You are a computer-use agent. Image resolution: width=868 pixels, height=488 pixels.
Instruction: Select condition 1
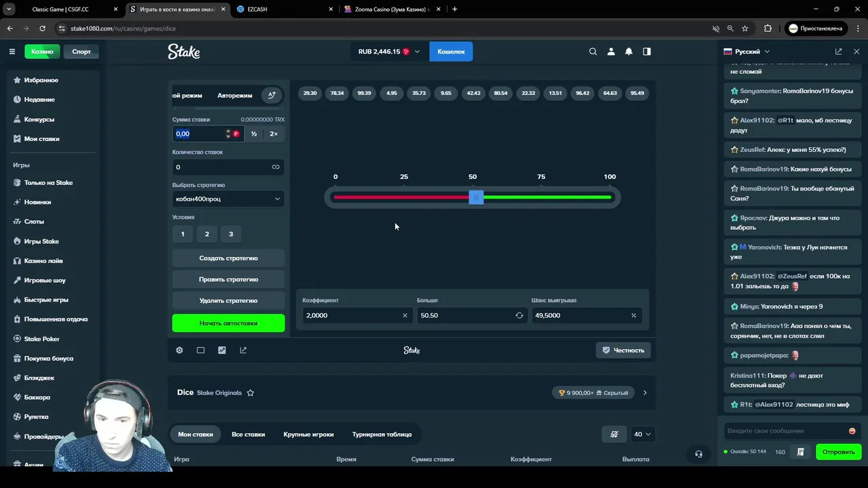[x=182, y=234]
